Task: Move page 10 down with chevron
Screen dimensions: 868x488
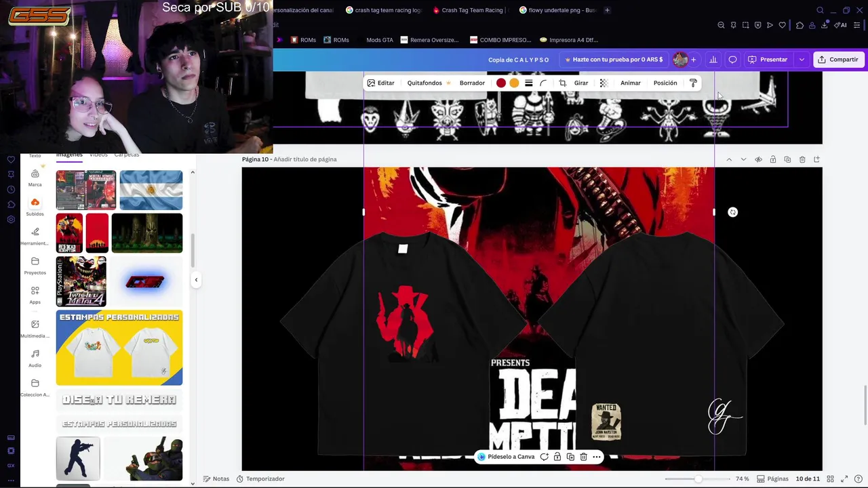Action: (x=743, y=159)
